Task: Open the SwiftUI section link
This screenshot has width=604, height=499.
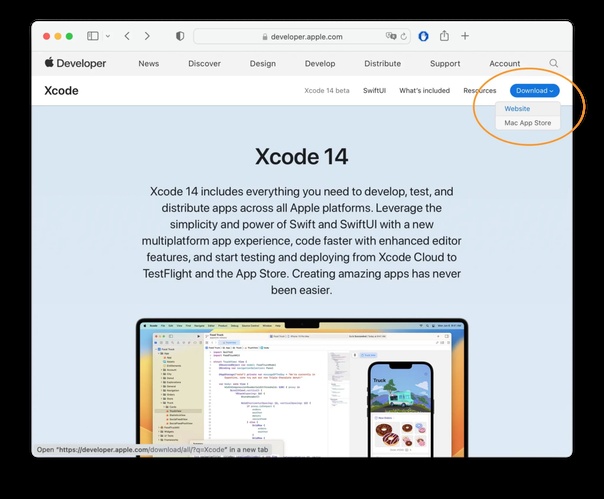Action: coord(374,91)
